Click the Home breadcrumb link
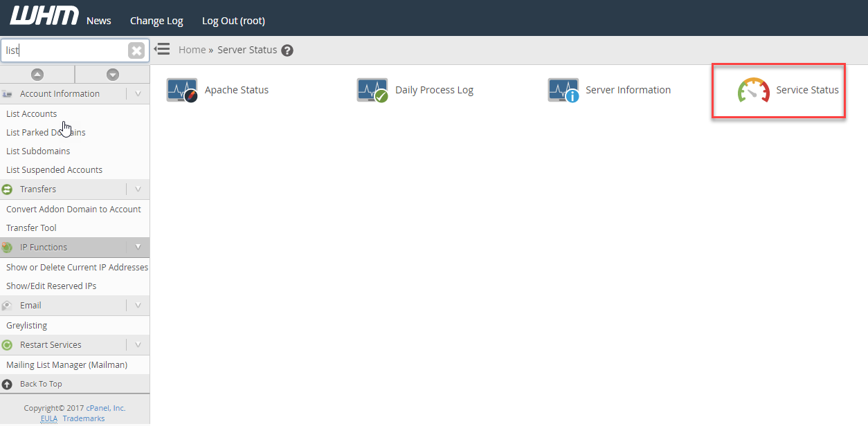The height and width of the screenshot is (426, 868). (x=192, y=50)
